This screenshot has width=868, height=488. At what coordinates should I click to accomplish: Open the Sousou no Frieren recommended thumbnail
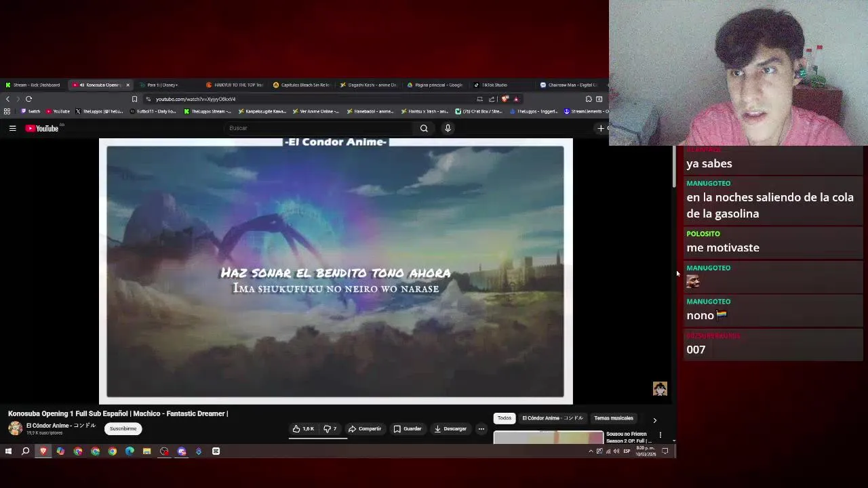point(548,437)
